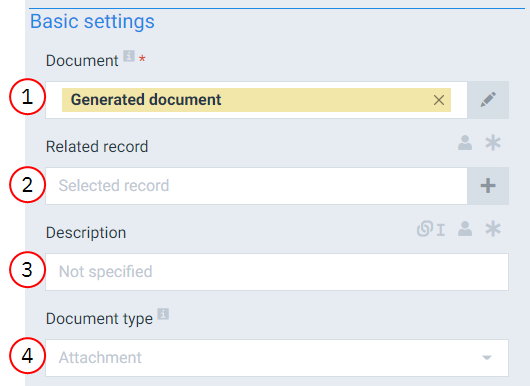Viewport: 530px width, 386px height.
Task: Click the asterisk icon next to Related record
Action: pos(493,143)
